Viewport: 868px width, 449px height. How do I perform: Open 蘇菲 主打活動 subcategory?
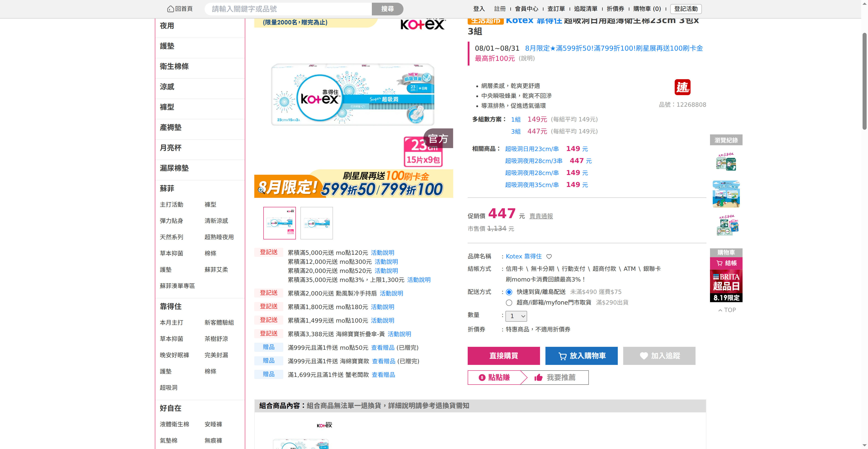(172, 205)
